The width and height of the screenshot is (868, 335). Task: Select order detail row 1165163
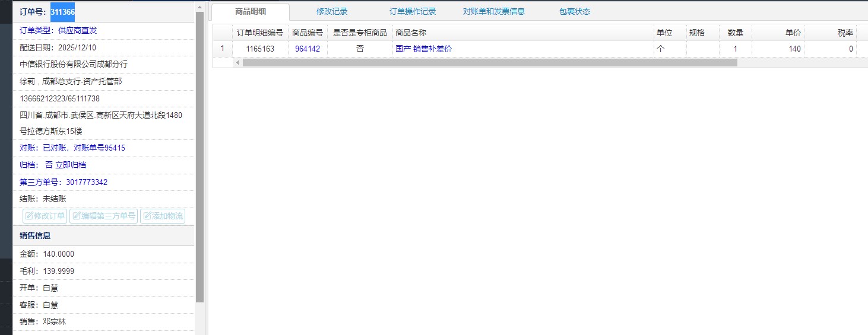[260, 49]
